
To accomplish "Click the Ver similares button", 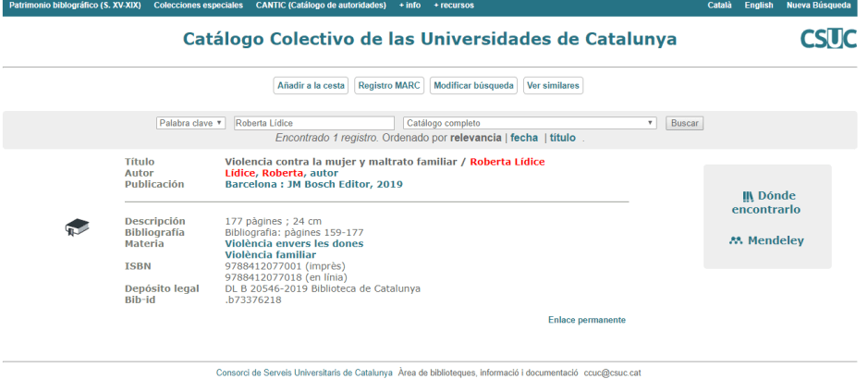I will (553, 86).
